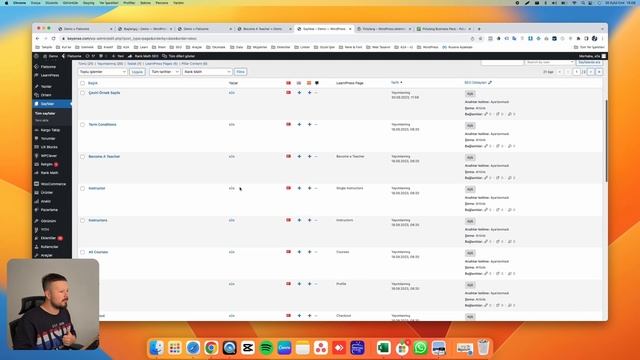The width and height of the screenshot is (640, 360).
Task: Open Kullanıcılar (users) in the sidebar
Action: click(49, 247)
